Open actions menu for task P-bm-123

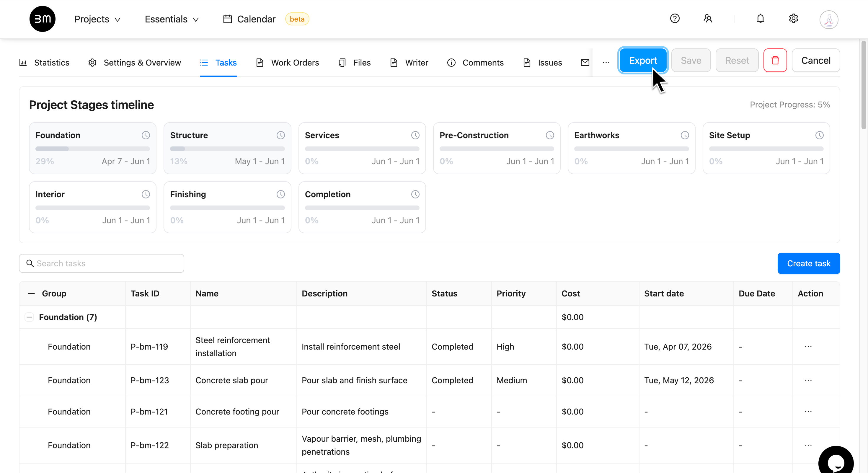808,380
